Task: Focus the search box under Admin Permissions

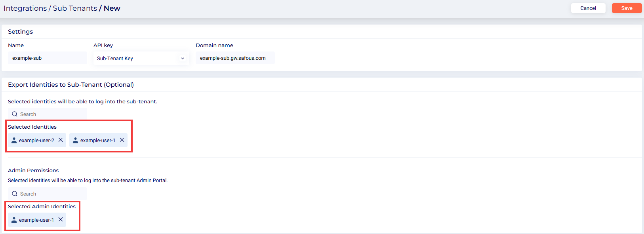Action: coord(51,194)
